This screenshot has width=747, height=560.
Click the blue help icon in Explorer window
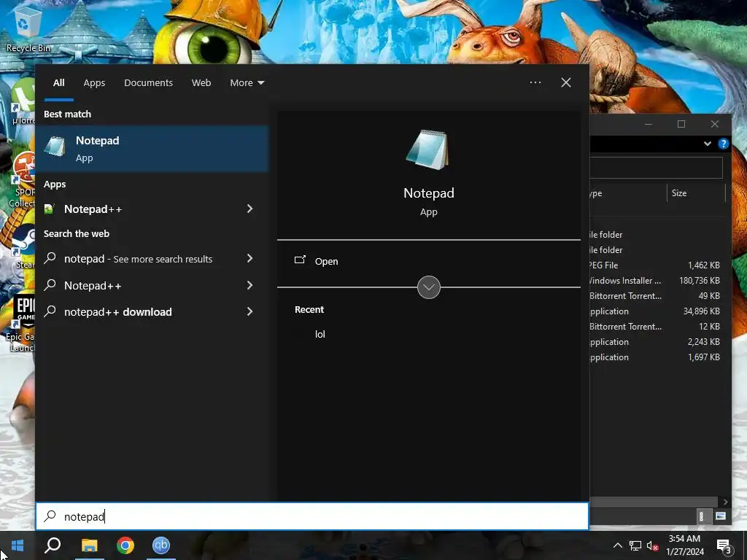coord(723,144)
